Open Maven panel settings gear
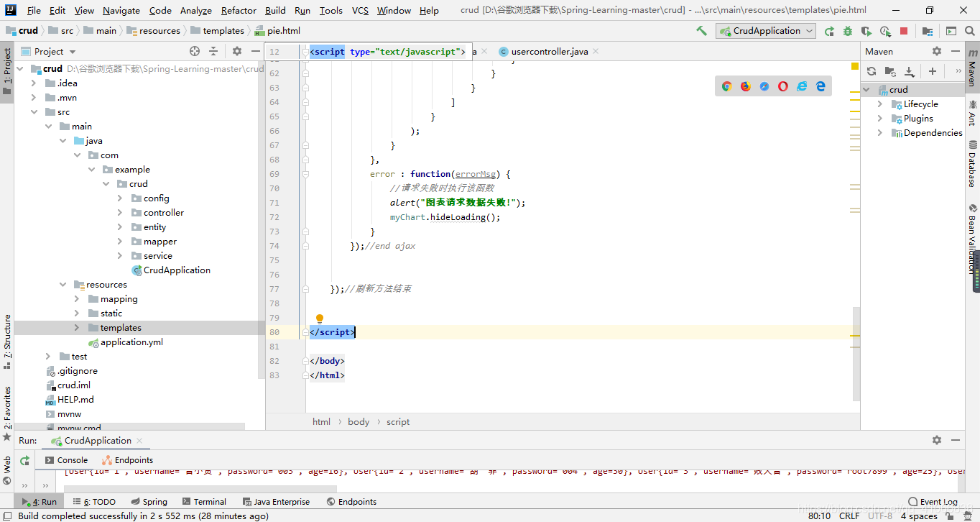980x522 pixels. click(x=937, y=51)
